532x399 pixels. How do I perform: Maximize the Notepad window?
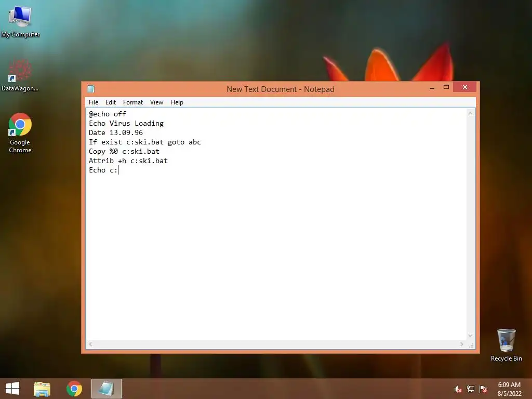pyautogui.click(x=446, y=87)
